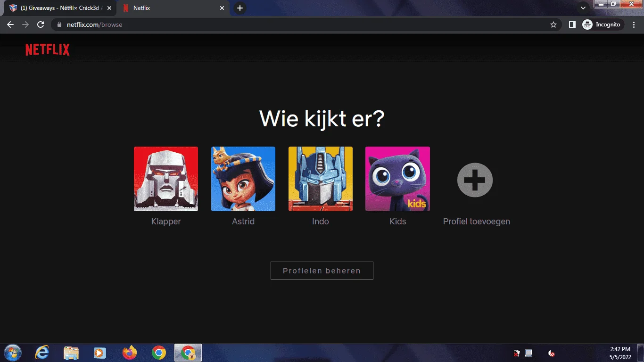
Task: Open Chrome's three-dot menu
Action: pyautogui.click(x=635, y=25)
